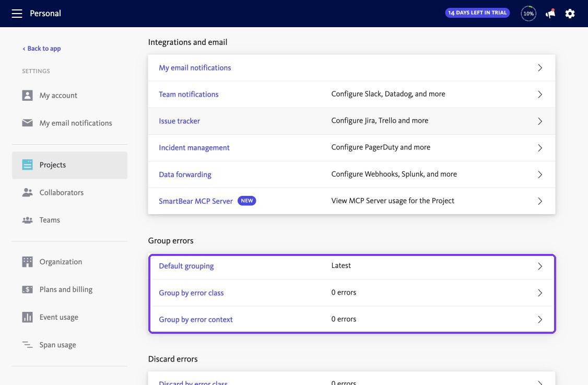
Task: Expand the Default grouping row chevron
Action: point(540,266)
